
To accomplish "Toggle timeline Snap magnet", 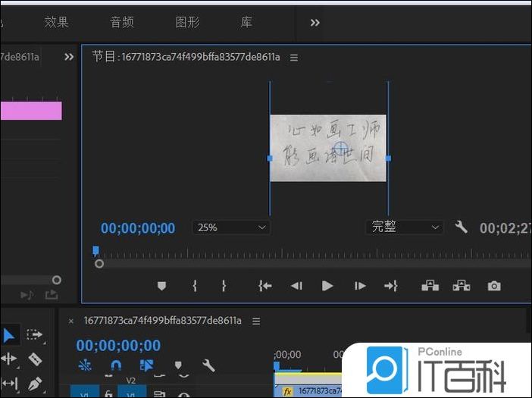I will pos(116,365).
